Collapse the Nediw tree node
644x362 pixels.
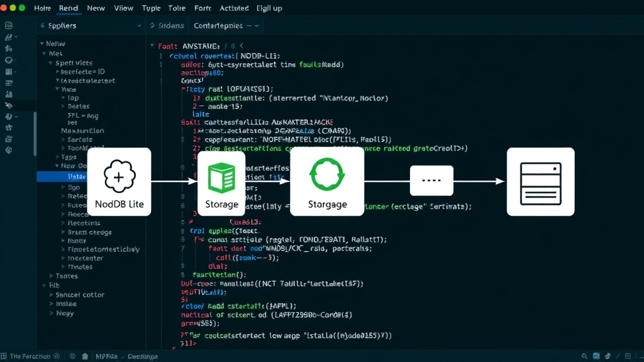click(x=42, y=43)
